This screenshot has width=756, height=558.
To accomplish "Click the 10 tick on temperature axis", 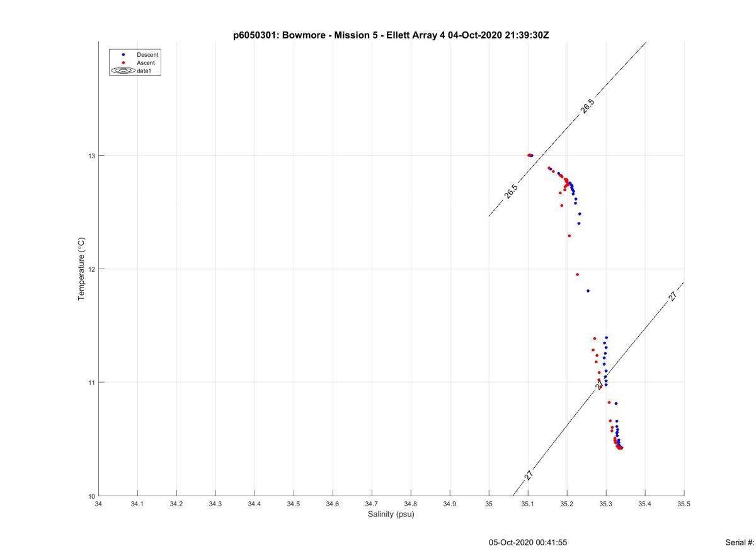I will [91, 496].
